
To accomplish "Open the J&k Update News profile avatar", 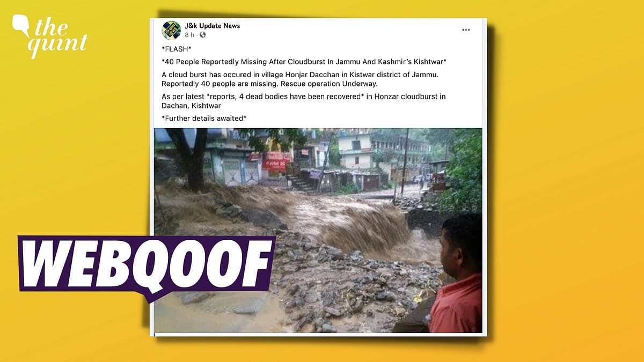I will (171, 29).
